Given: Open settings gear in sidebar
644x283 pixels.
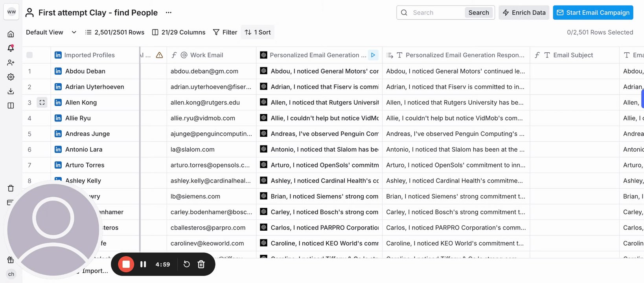Looking at the screenshot, I should 11,77.
